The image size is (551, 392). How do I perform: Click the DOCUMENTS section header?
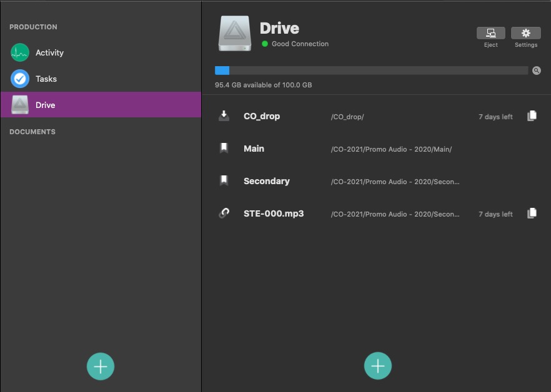pos(32,132)
